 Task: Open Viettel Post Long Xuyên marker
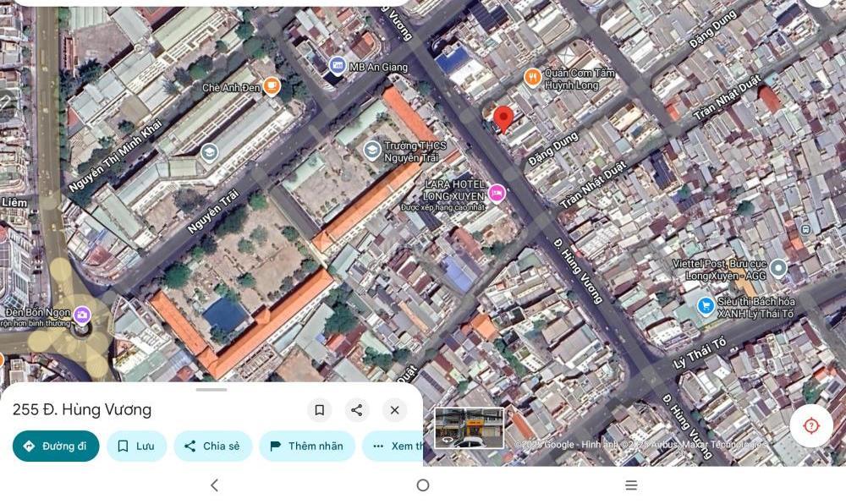point(778,268)
